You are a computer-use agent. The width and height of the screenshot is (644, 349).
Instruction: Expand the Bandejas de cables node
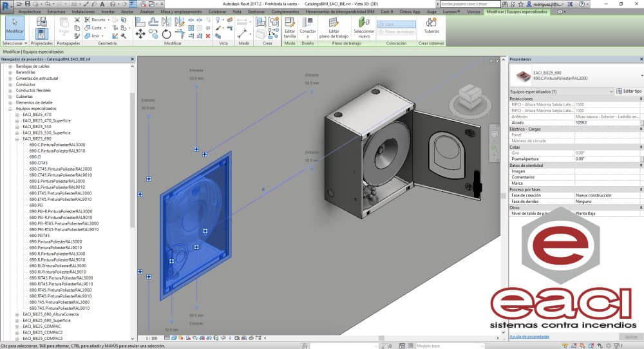(x=10, y=66)
